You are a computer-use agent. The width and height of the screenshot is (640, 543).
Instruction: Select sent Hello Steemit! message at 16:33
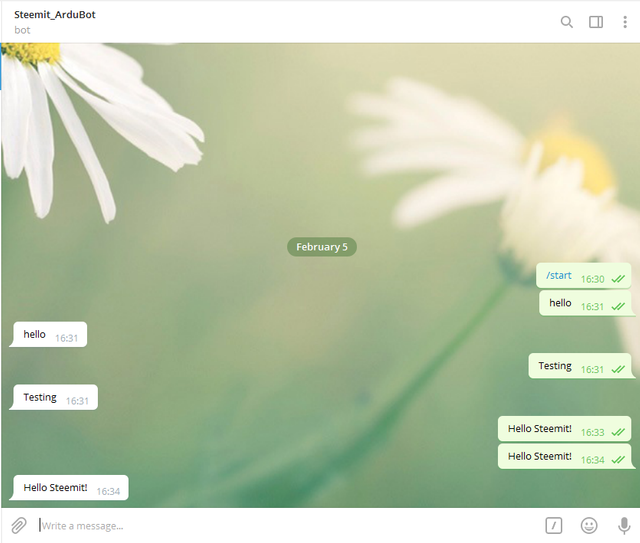click(x=564, y=429)
